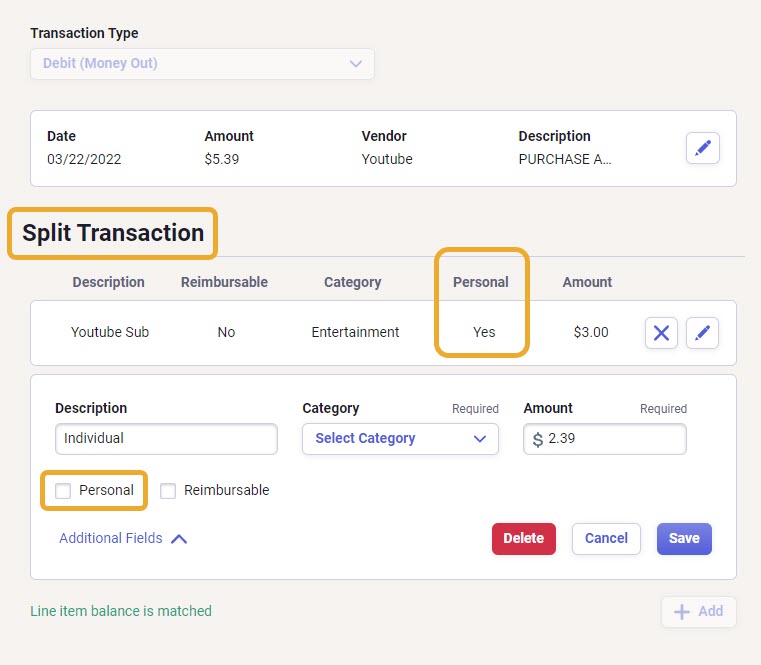Cancel the line item edit

(x=606, y=538)
